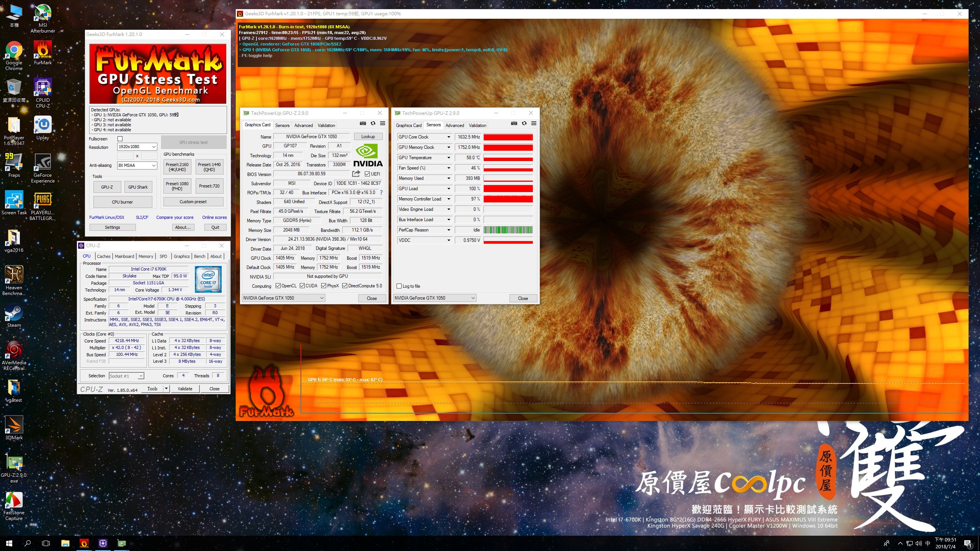Click Validate button in CPU-Z
Screen dimensions: 980x551
pyautogui.click(x=185, y=389)
